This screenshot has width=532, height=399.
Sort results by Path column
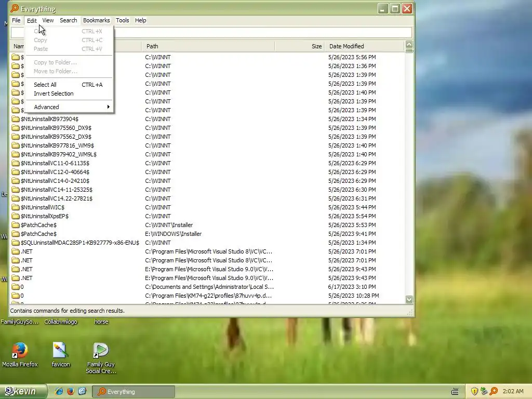(x=208, y=46)
